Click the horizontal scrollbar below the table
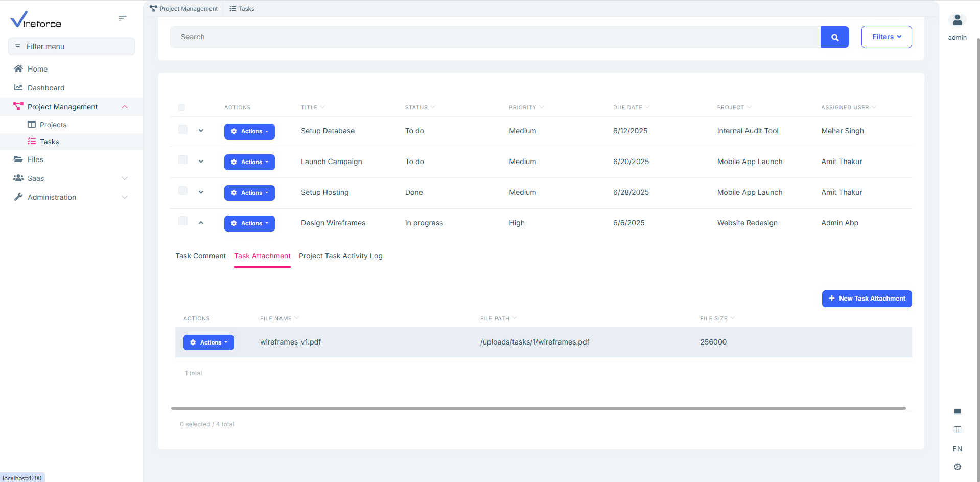Screen dimensions: 980x482 (538, 408)
